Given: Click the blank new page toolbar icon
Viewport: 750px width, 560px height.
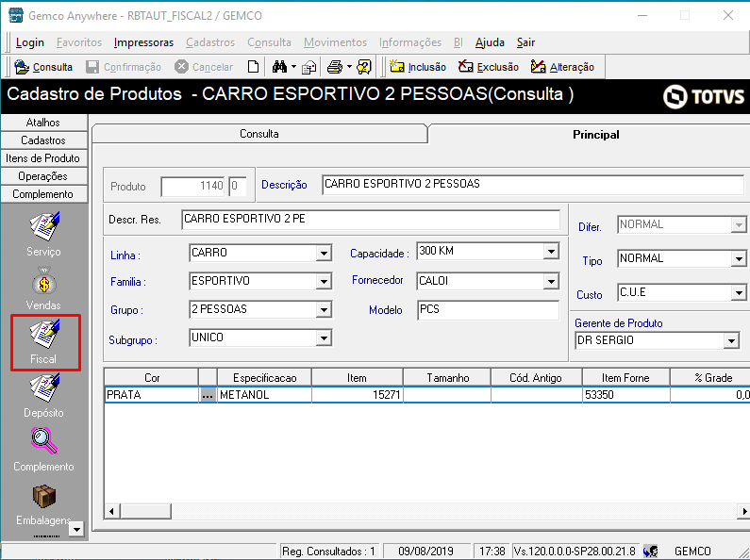Looking at the screenshot, I should (x=253, y=67).
